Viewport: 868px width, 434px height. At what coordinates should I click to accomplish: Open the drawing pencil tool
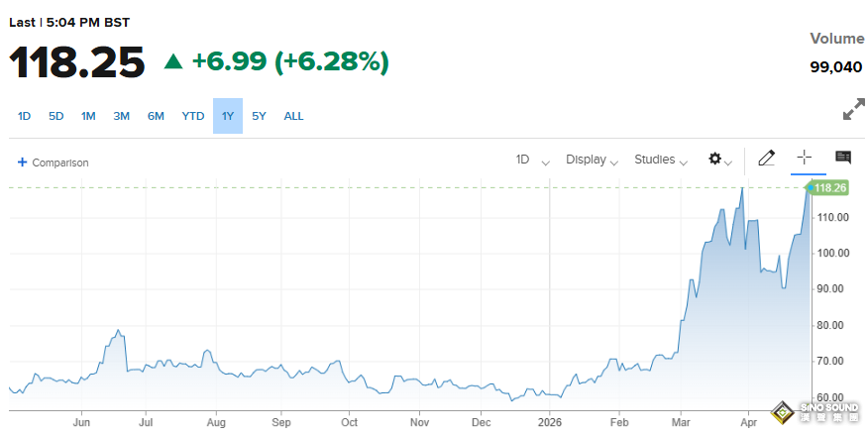(766, 158)
